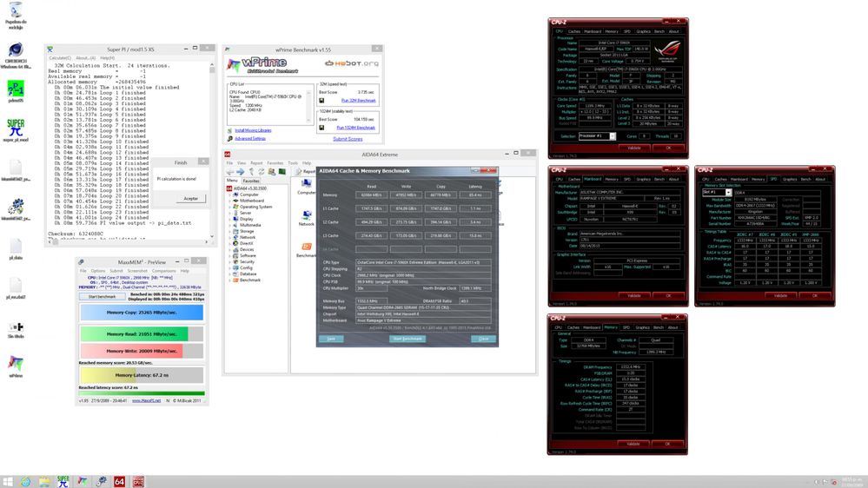The image size is (868, 488).
Task: Expand Operating System node in AIDA64 tree
Action: pyautogui.click(x=230, y=207)
